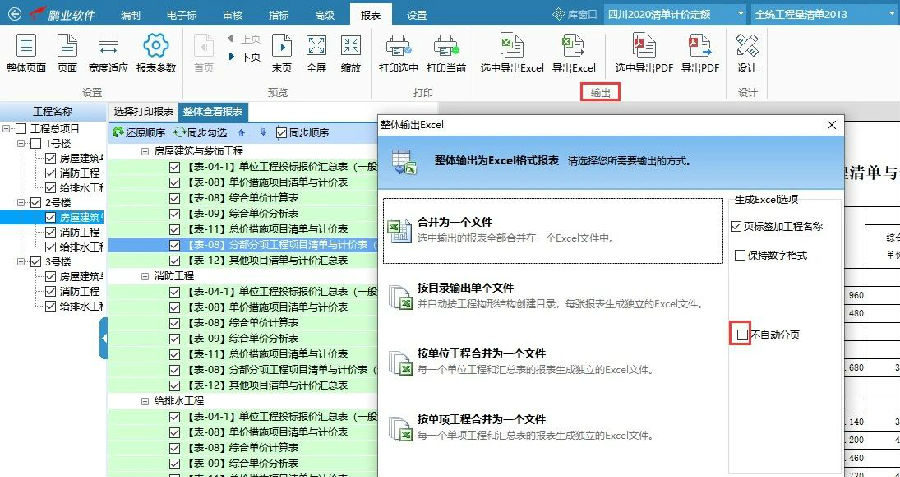This screenshot has width=900, height=477.
Task: Collapse the 消防工程 report group
Action: (x=145, y=275)
